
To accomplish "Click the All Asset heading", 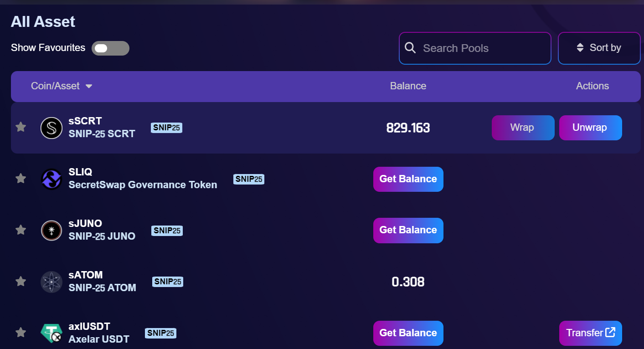I will pos(43,21).
